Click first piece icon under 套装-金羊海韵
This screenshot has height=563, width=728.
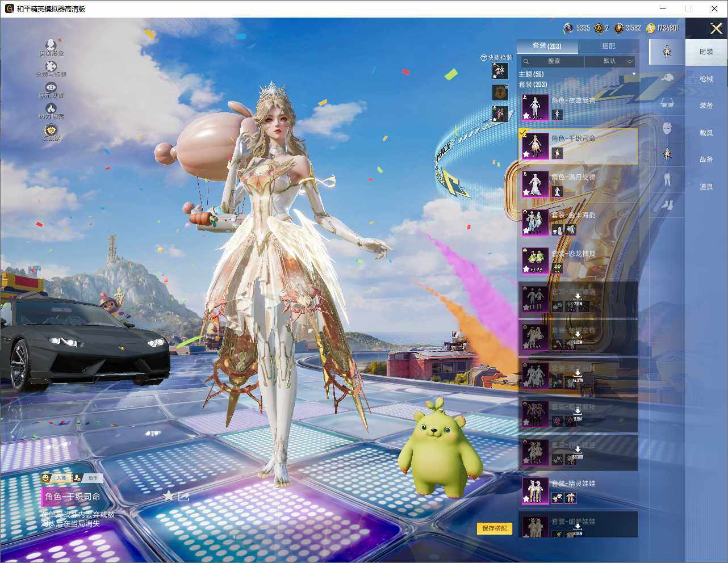click(557, 230)
